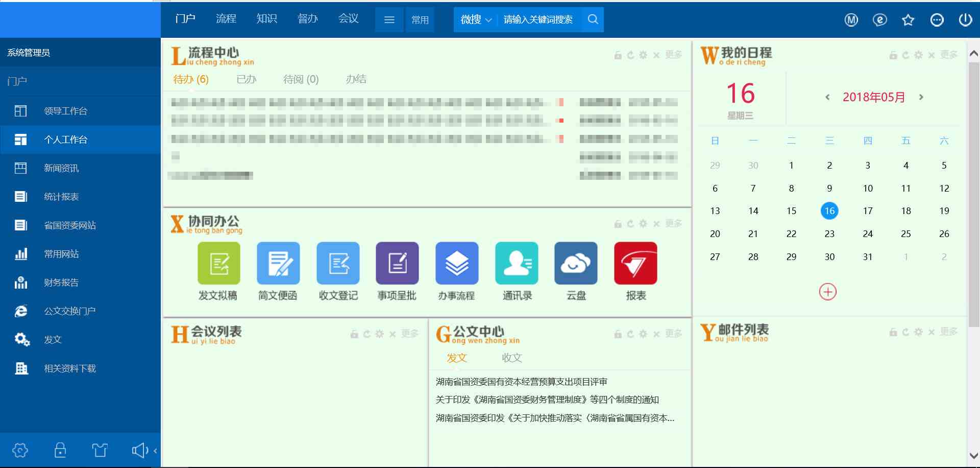This screenshot has height=468, width=980.
Task: Open the 发文拟稿 app icon
Action: click(218, 263)
